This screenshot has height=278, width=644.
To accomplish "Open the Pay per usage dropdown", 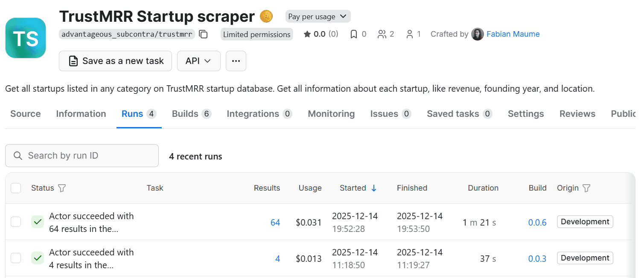I will 318,17.
